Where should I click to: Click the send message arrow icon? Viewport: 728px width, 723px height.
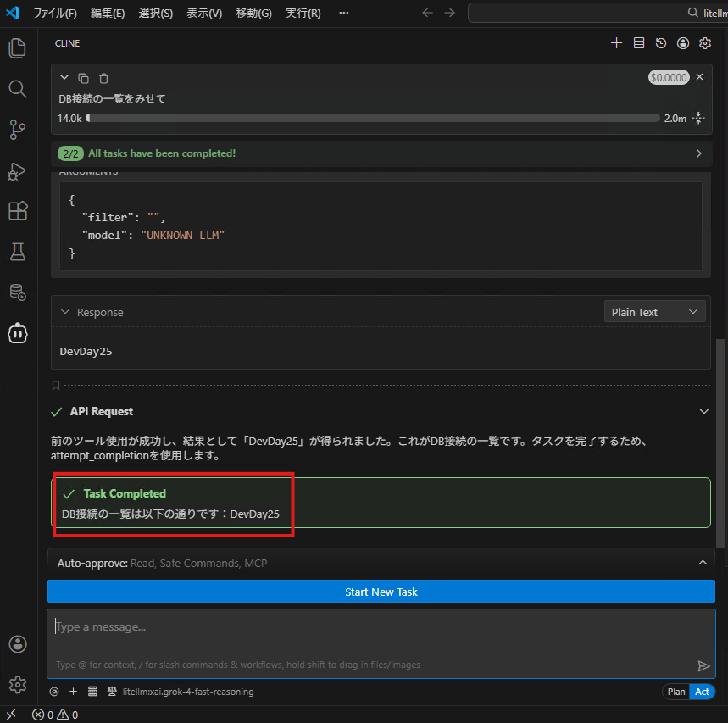703,666
